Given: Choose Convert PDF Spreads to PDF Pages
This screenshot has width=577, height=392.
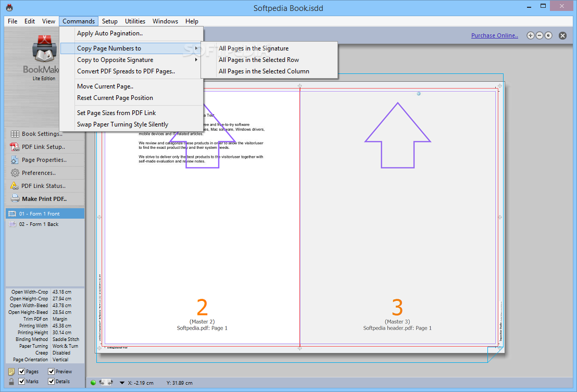Looking at the screenshot, I should 131,71.
